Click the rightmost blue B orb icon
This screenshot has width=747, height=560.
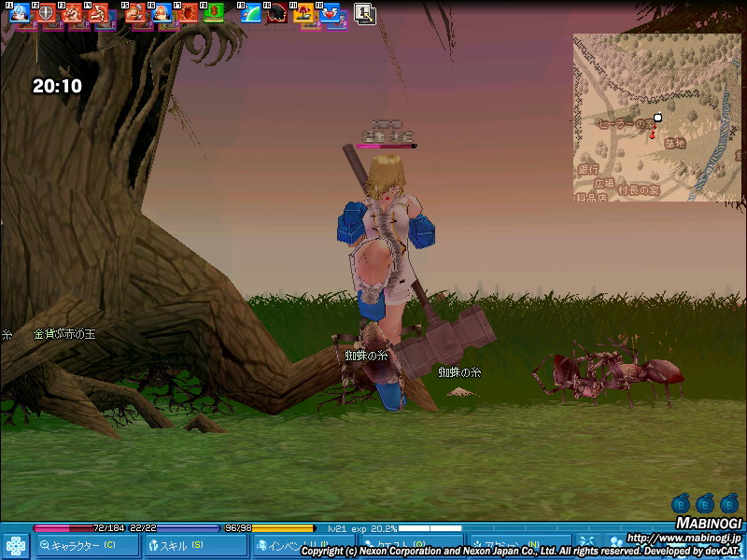click(729, 504)
